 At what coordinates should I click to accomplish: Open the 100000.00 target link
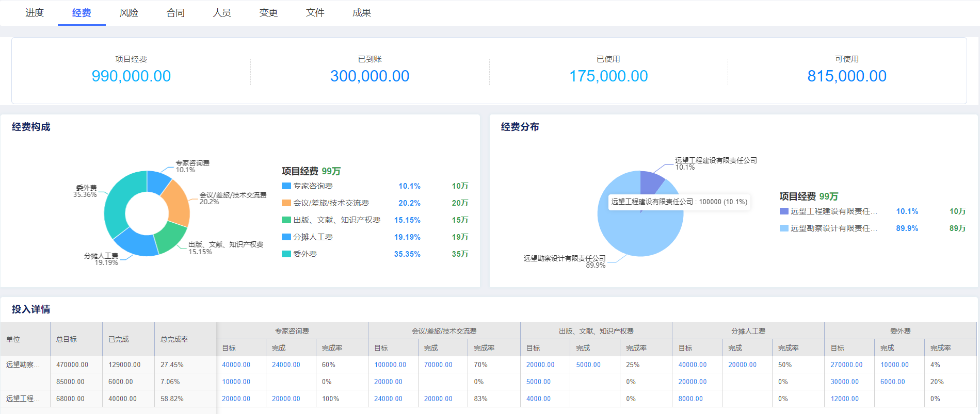[x=390, y=365]
